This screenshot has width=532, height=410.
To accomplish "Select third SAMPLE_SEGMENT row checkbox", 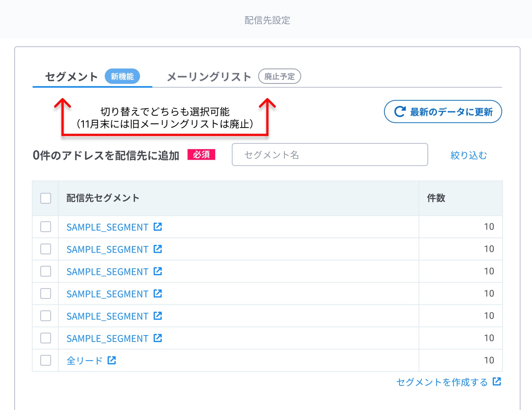I will pos(46,271).
